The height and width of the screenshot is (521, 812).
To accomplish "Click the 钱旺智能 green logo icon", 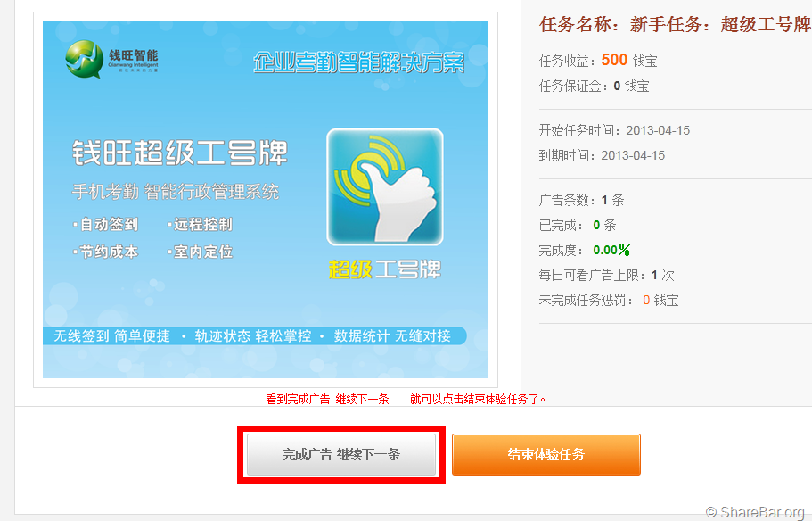I will pos(84,59).
